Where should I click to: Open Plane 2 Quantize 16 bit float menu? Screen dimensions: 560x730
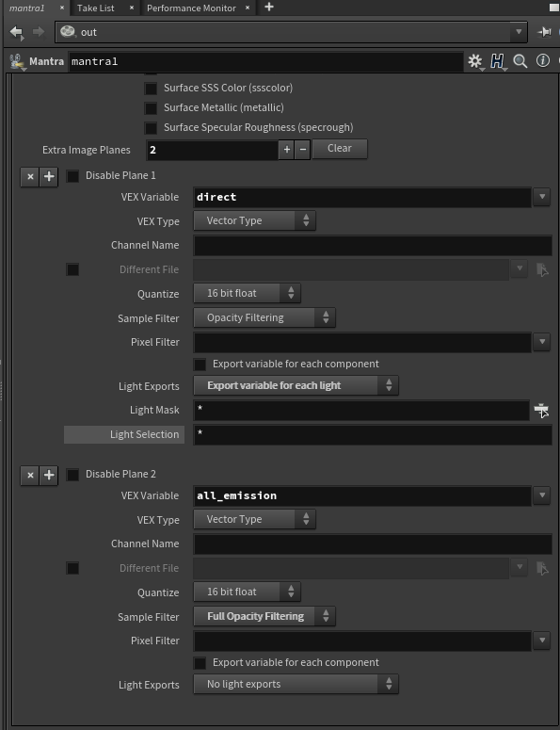click(247, 592)
